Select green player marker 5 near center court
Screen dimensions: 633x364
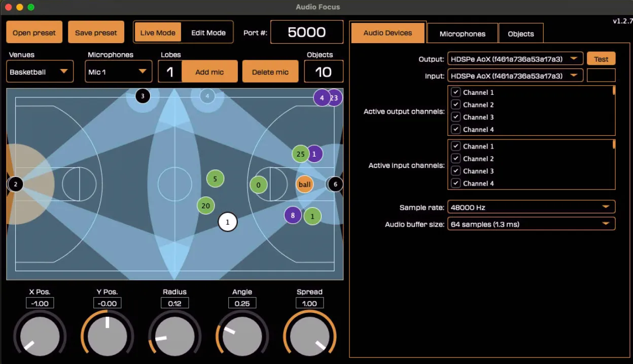215,178
